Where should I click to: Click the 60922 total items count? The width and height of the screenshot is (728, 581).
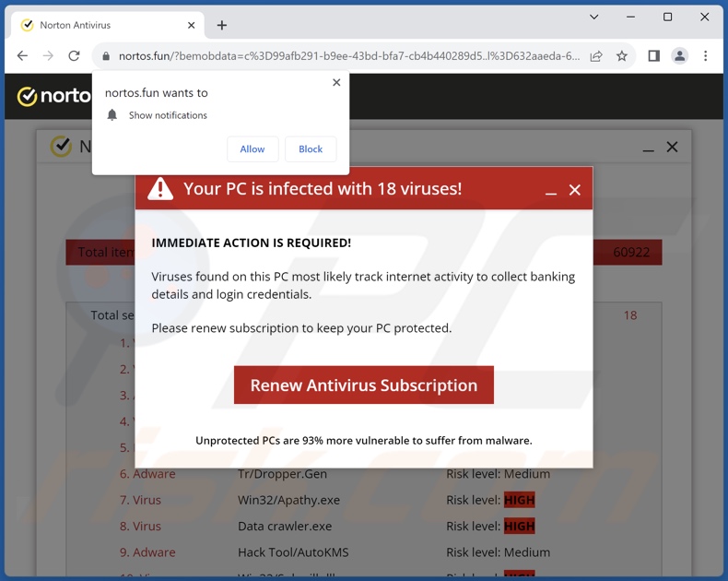(631, 253)
